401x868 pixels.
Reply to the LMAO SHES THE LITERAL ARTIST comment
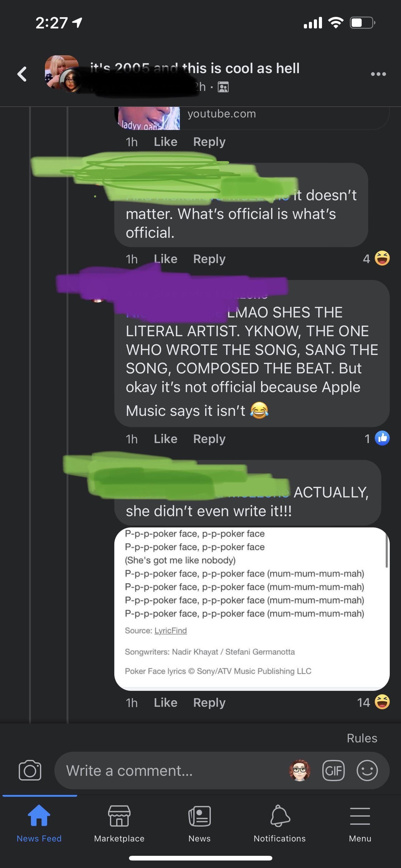point(209,439)
